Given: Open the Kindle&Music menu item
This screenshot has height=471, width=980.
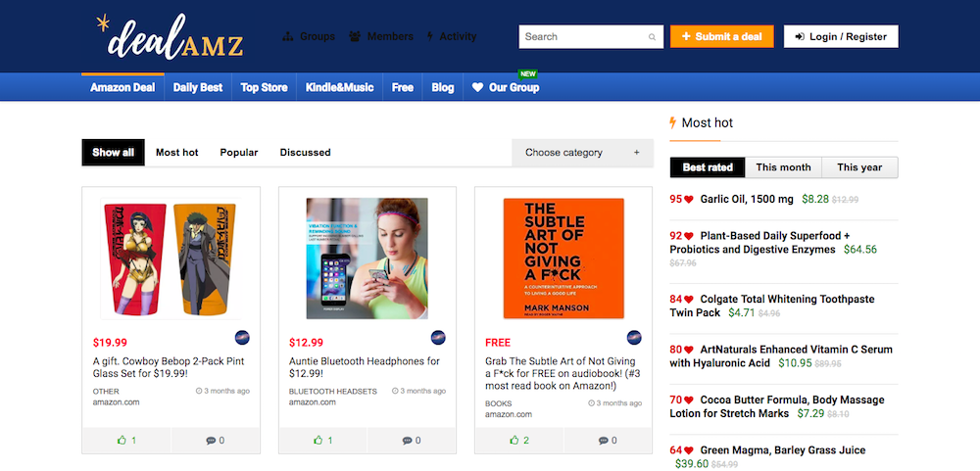Looking at the screenshot, I should click(x=339, y=87).
